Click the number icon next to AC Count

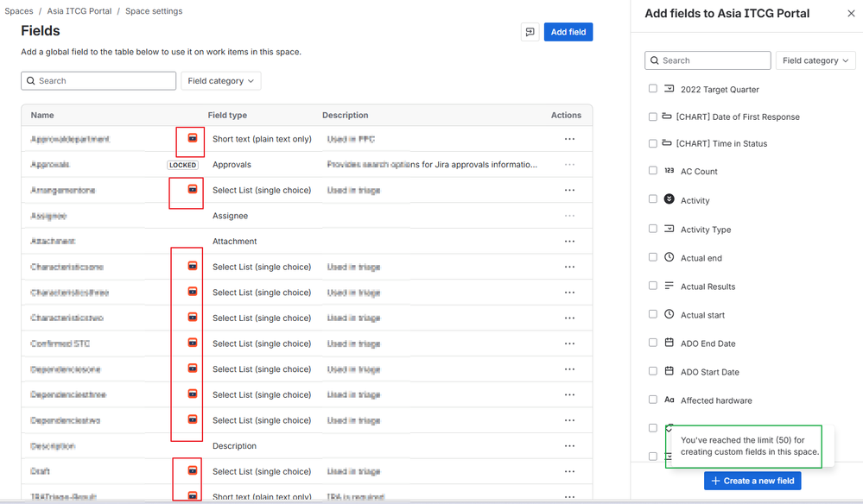pos(669,170)
